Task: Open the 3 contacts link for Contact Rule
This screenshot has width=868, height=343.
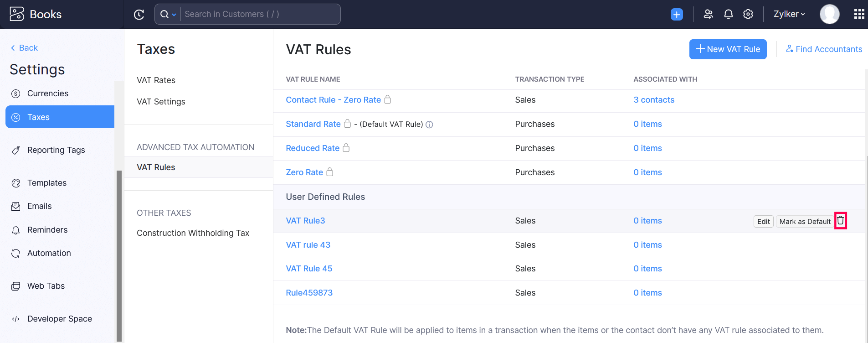Action: tap(654, 99)
